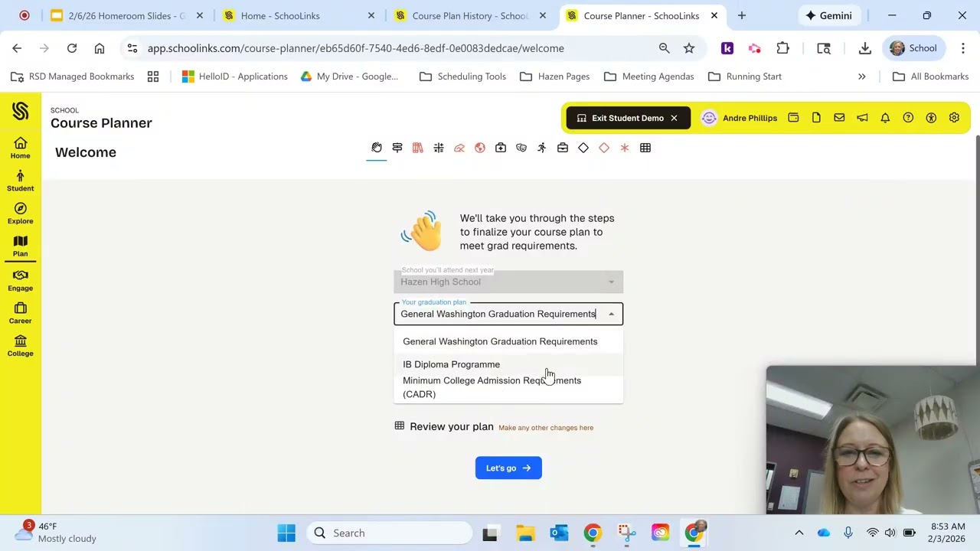980x551 pixels.
Task: Open the All Bookmarks folder
Action: coord(931,77)
